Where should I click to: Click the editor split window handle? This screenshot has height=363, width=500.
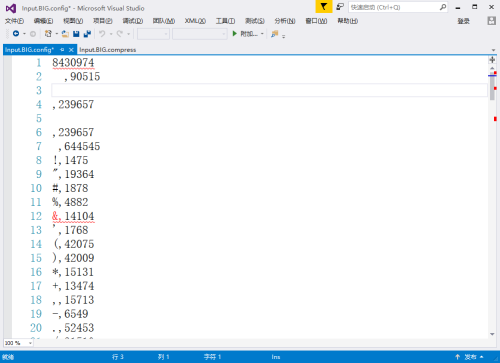(x=492, y=60)
